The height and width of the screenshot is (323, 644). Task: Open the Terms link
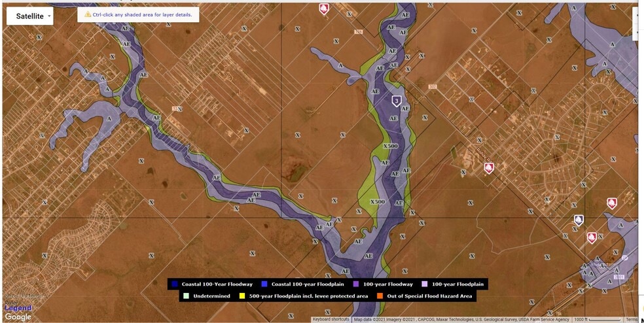[632, 320]
